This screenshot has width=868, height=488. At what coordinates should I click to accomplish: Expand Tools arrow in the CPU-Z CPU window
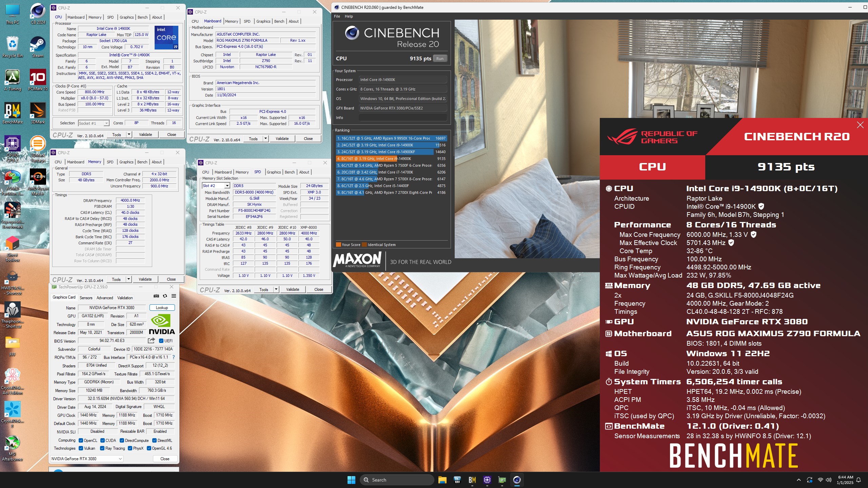tap(129, 135)
